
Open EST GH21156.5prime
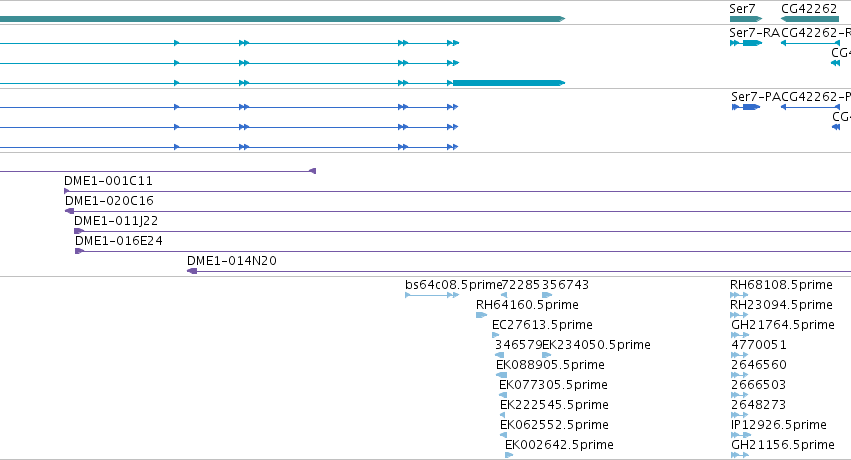(x=783, y=445)
